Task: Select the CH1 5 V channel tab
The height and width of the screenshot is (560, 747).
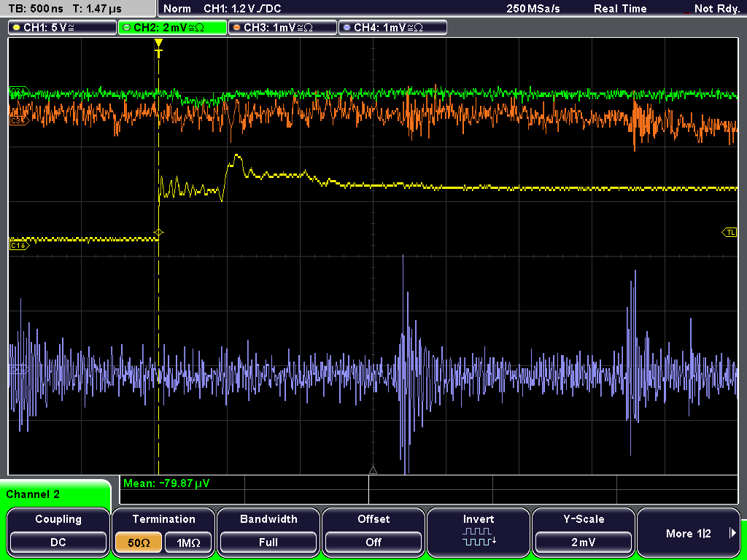Action: (x=63, y=28)
